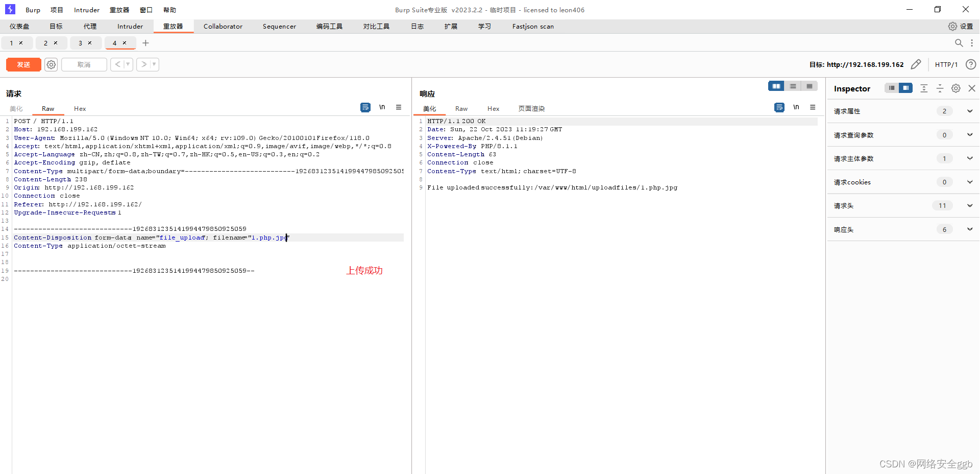This screenshot has height=474, width=980.
Task: Open the back-history dropdown arrow
Action: pos(128,64)
